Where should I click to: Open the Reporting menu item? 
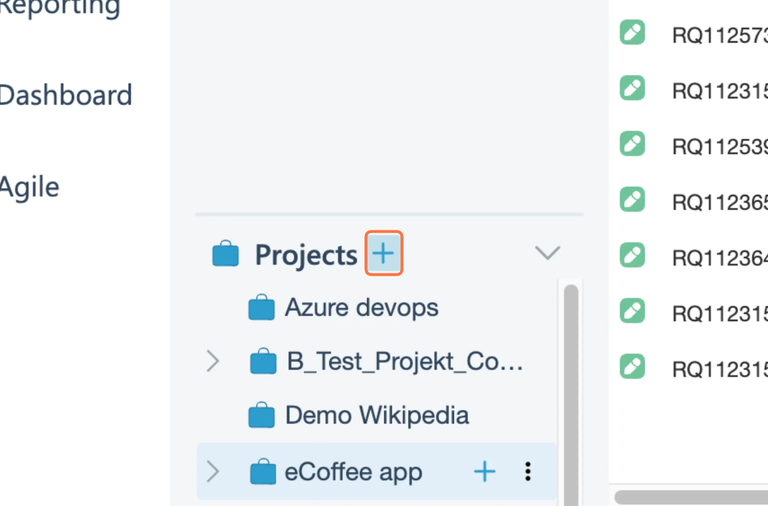point(60,8)
